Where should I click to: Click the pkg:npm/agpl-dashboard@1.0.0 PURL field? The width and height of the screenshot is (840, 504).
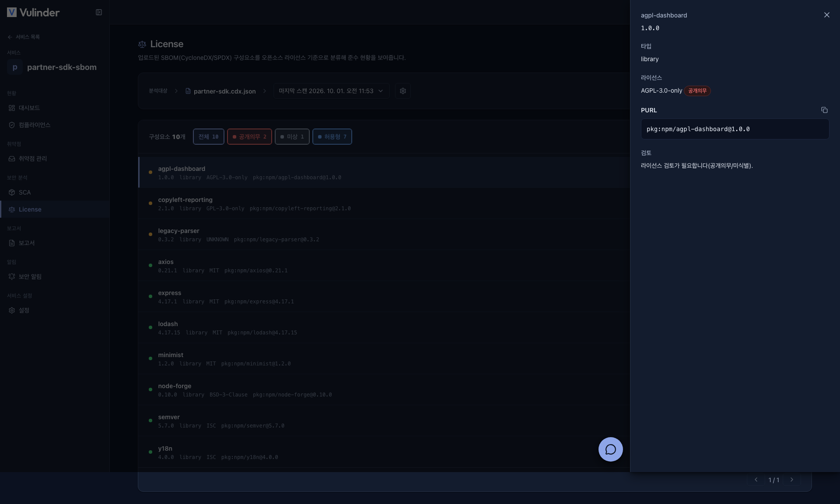click(735, 129)
